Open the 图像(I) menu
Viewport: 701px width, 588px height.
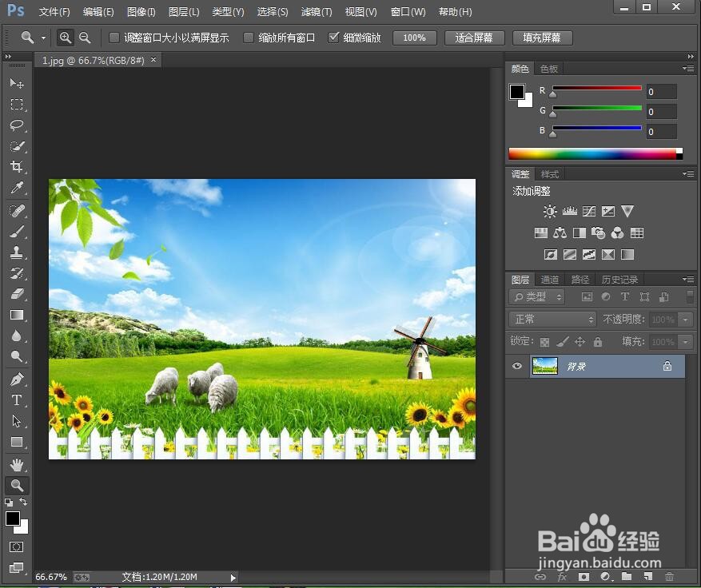click(141, 12)
